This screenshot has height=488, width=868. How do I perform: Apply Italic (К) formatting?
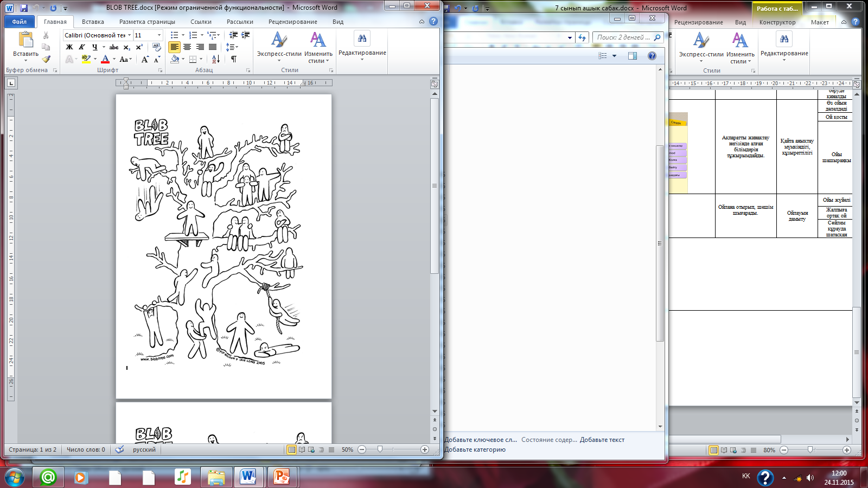[82, 47]
